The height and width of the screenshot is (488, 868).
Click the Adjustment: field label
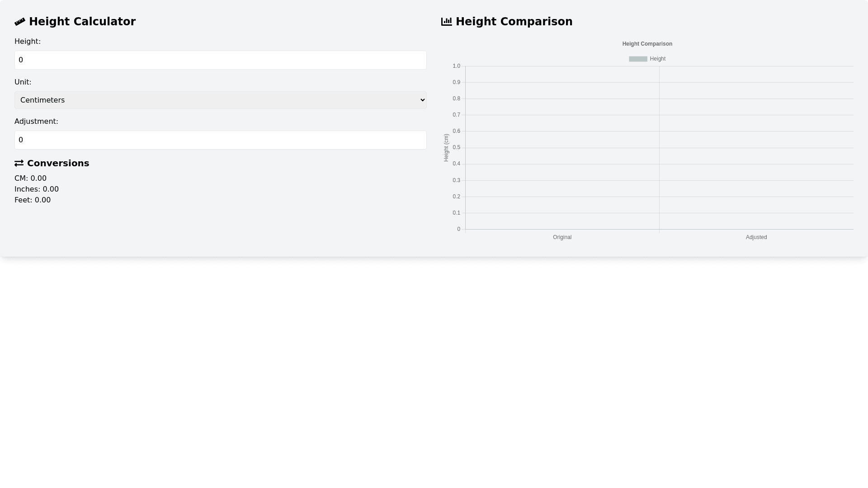(x=36, y=122)
